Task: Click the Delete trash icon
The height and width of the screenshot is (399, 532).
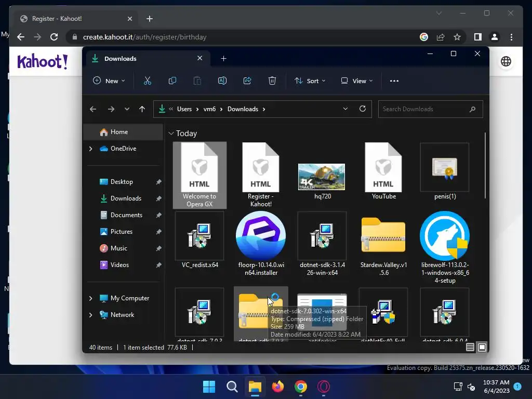Action: (x=272, y=81)
